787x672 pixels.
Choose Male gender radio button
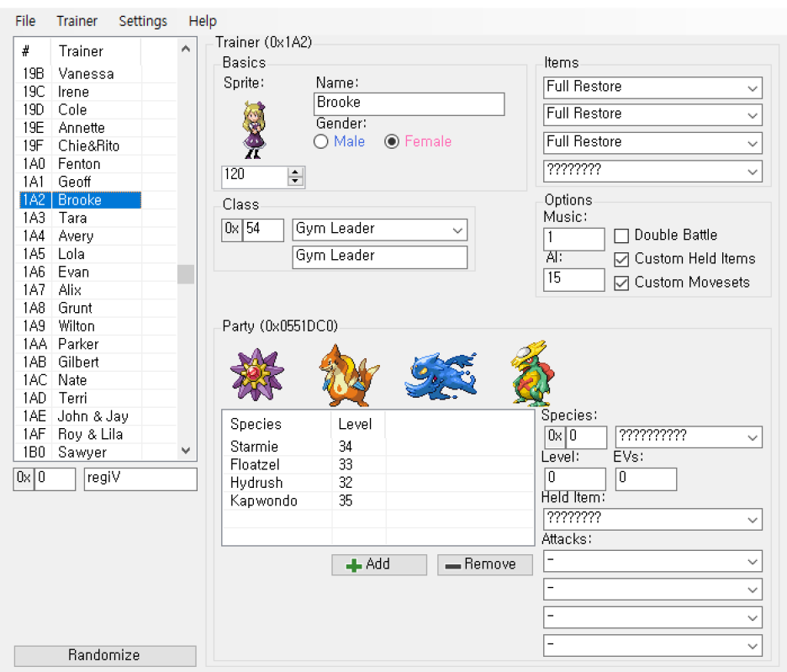coord(320,141)
